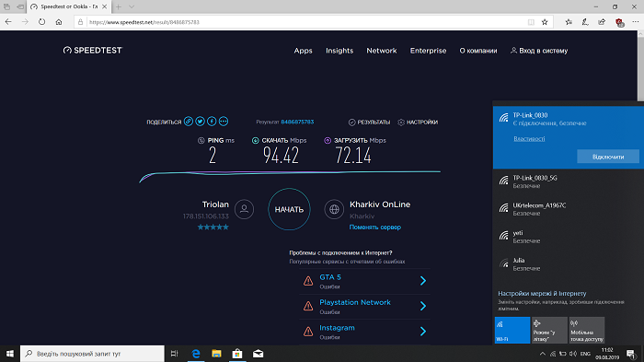Show hidden system tray icons
The width and height of the screenshot is (644, 362).
tap(543, 354)
